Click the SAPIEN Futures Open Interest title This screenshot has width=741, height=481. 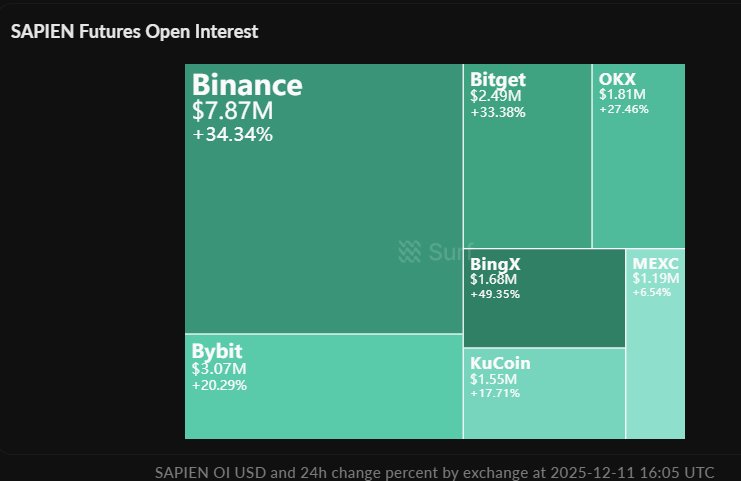click(x=134, y=32)
